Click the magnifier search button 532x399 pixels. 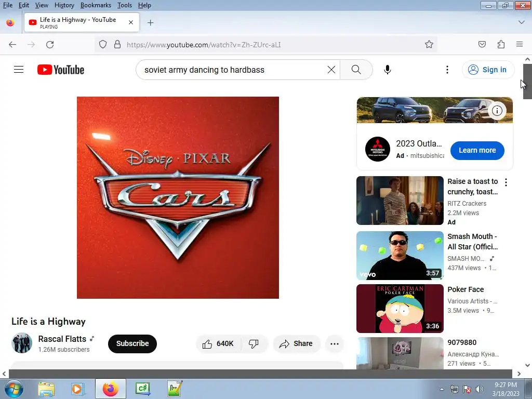coord(356,70)
